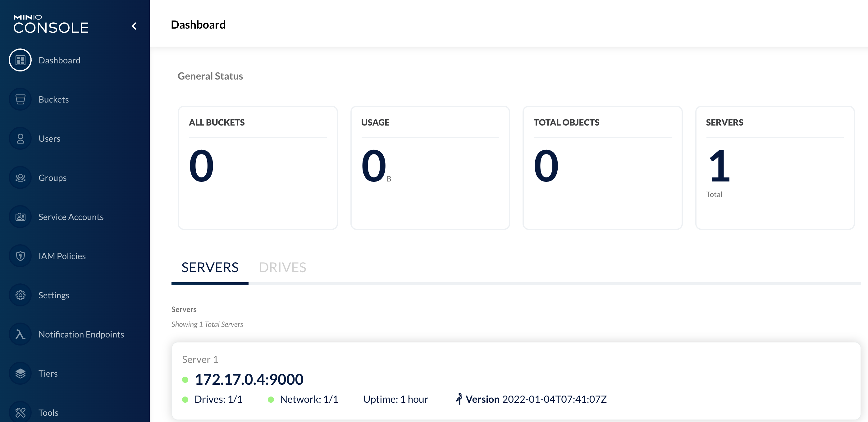
Task: Open the Tiers menu label
Action: pyautogui.click(x=48, y=373)
